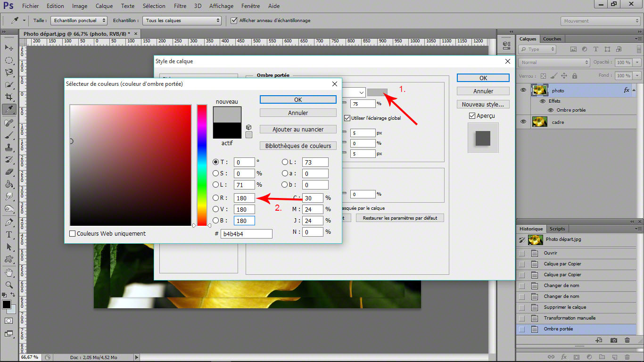Select the Crop tool
The height and width of the screenshot is (362, 644).
click(9, 97)
